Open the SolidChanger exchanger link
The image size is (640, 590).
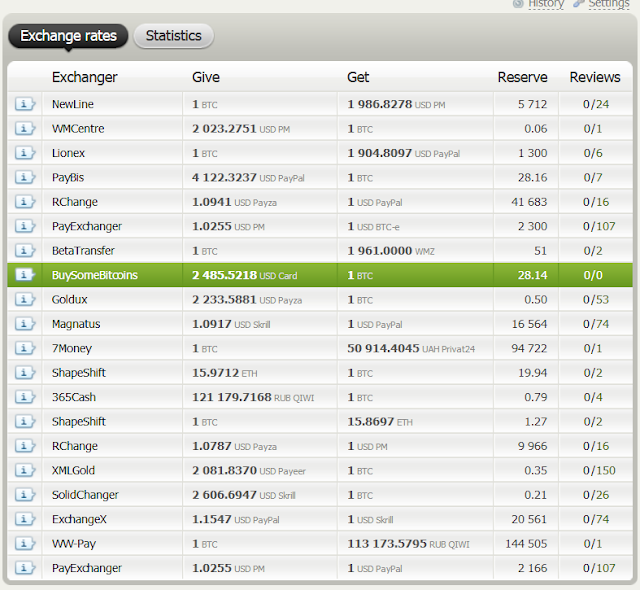[x=85, y=495]
